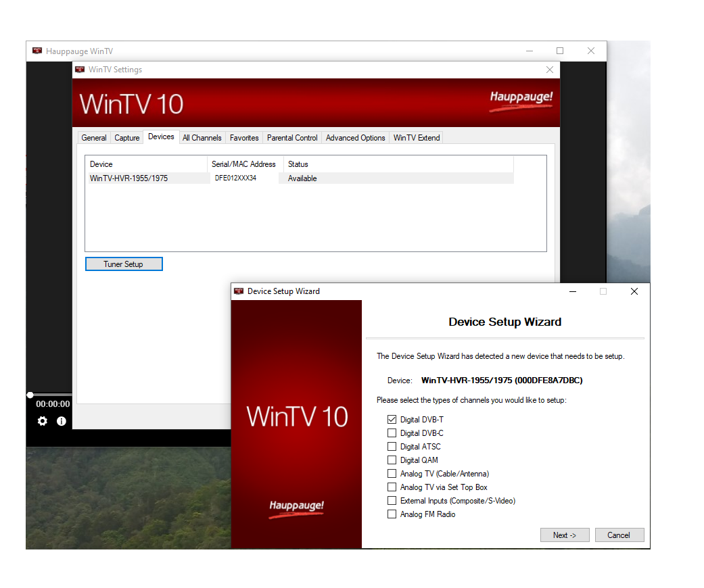The image size is (704, 588).
Task: Open settings with the gear icon
Action: pyautogui.click(x=43, y=421)
